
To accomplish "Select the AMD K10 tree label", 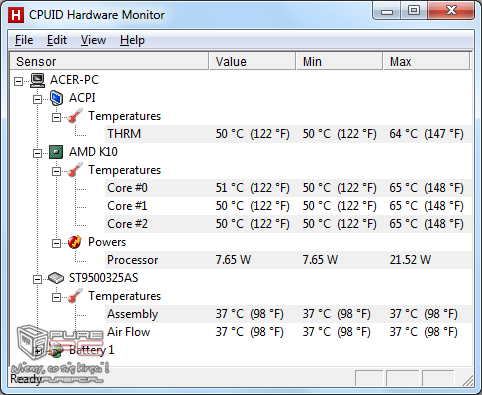I will 93,152.
